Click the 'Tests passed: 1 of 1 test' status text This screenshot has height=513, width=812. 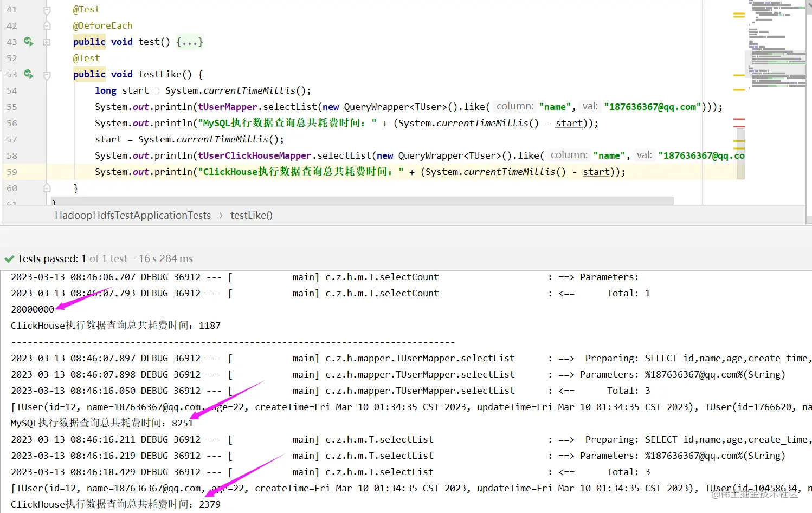[72, 258]
